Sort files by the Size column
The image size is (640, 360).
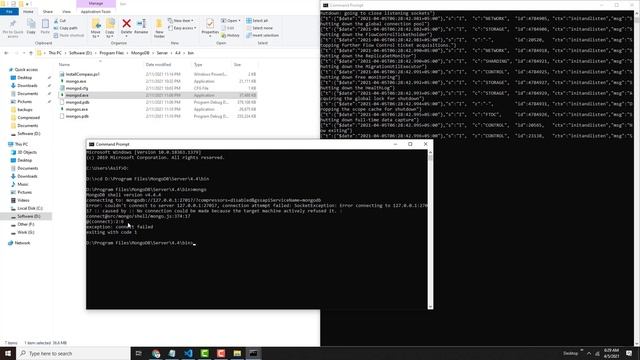pos(237,64)
